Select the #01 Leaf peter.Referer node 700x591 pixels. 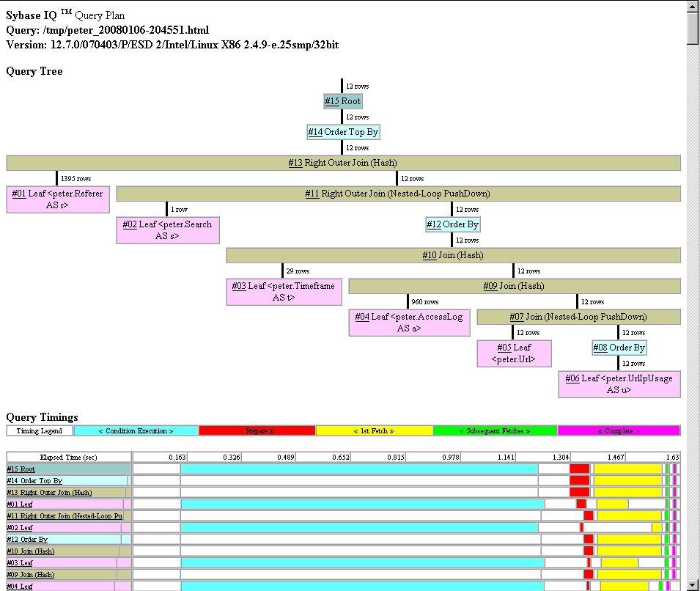pyautogui.click(x=18, y=194)
